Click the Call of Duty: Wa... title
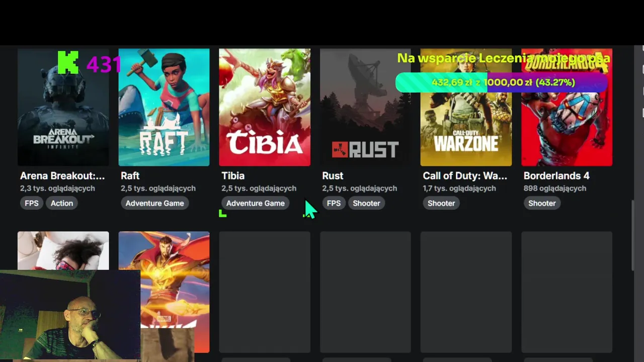This screenshot has height=362, width=644. (x=465, y=176)
